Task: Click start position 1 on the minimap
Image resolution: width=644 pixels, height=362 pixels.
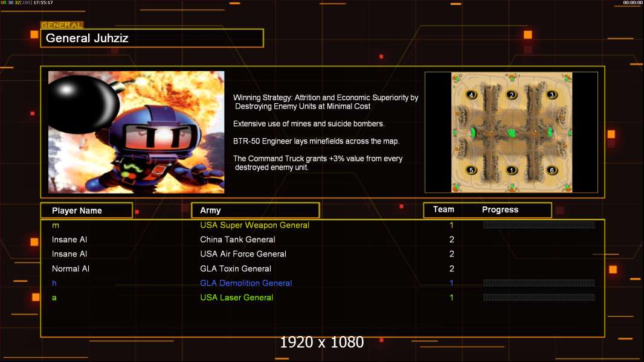Action: 511,170
